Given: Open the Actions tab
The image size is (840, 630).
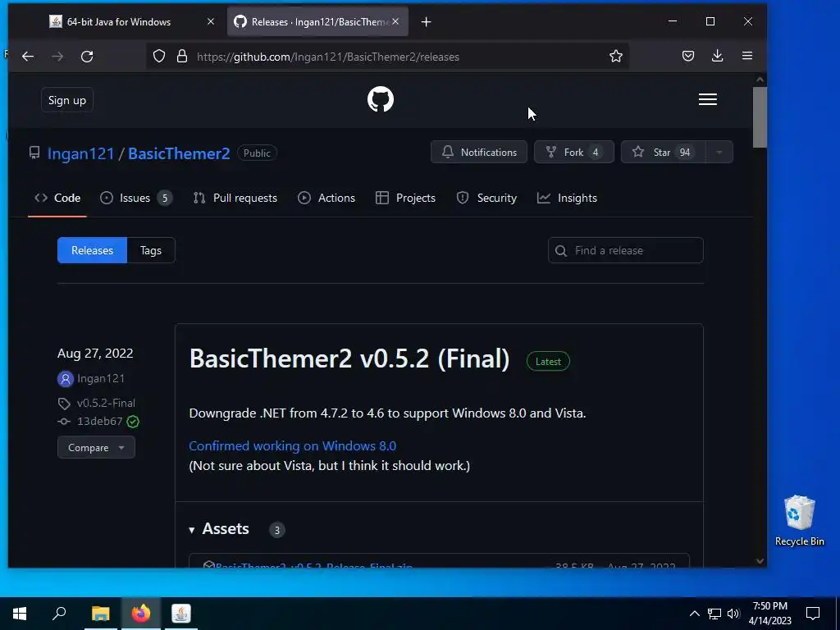Looking at the screenshot, I should click(x=326, y=199).
